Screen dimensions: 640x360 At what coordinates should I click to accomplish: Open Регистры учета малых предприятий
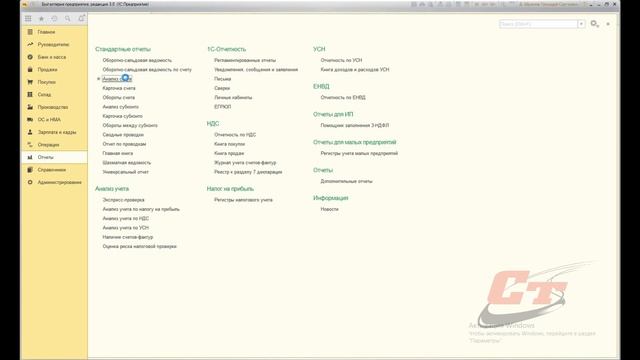coord(359,153)
